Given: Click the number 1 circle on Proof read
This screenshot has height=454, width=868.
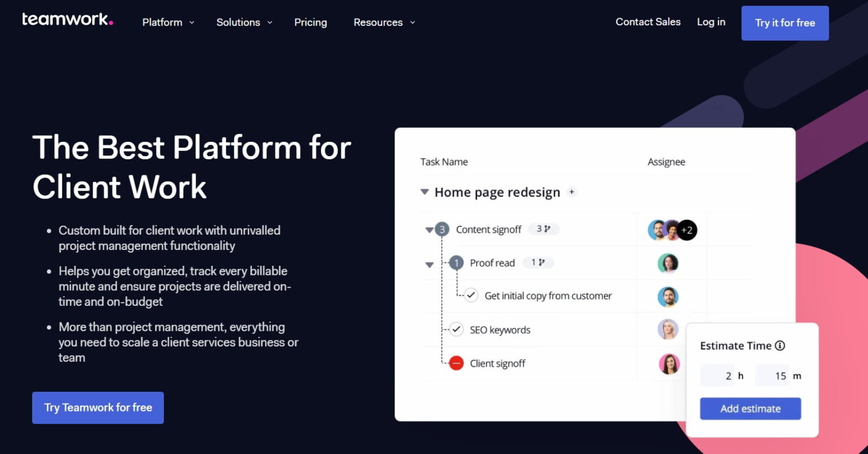Looking at the screenshot, I should tap(456, 263).
